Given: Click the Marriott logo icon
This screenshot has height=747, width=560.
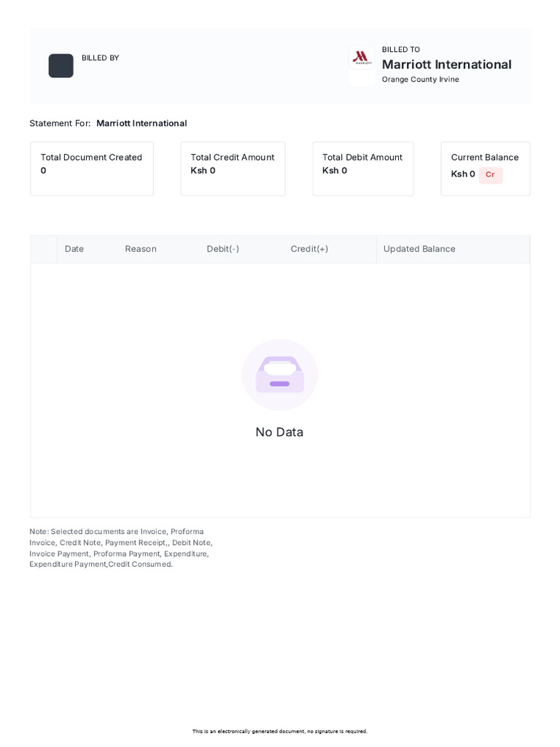Looking at the screenshot, I should [362, 58].
